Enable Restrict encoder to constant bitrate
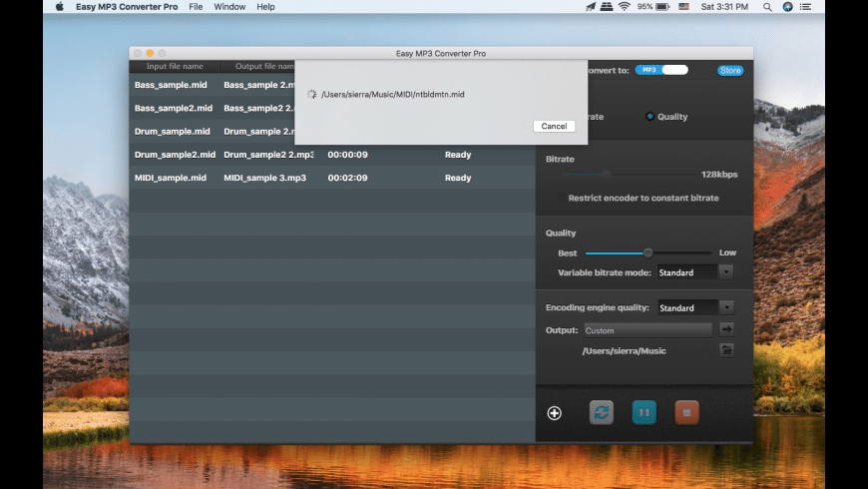This screenshot has height=489, width=868. click(561, 199)
